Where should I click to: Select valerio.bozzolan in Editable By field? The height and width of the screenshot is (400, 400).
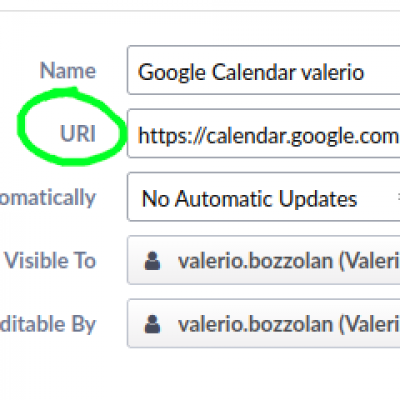point(255,324)
